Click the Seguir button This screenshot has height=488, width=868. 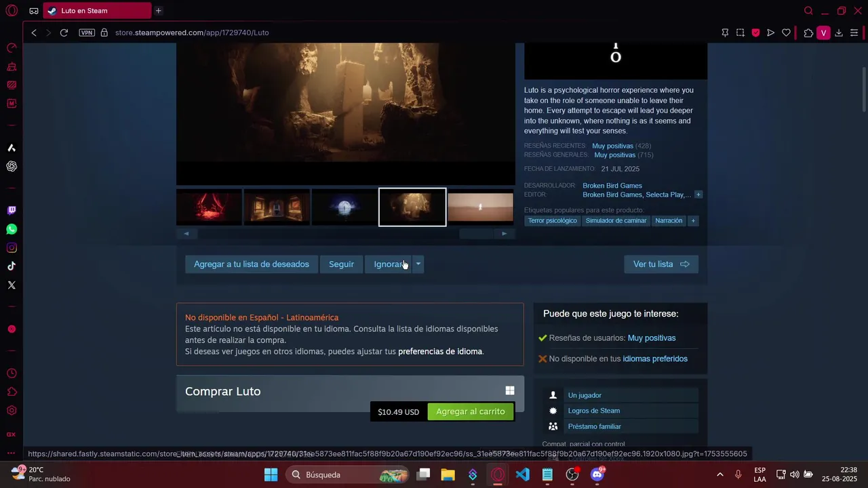click(341, 264)
